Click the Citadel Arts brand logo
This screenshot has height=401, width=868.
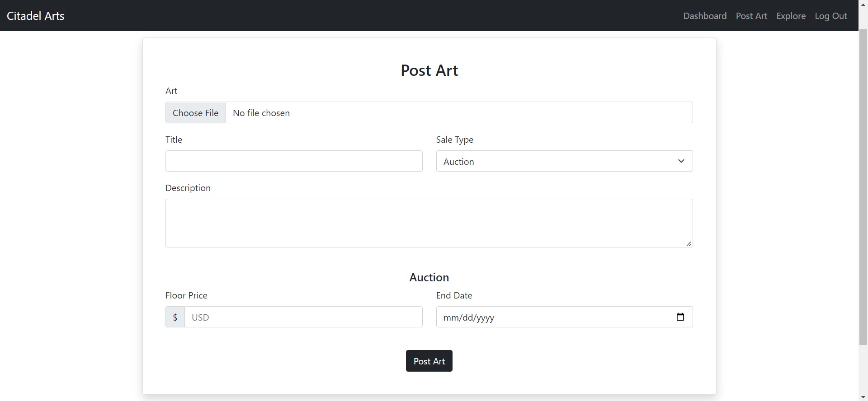click(36, 16)
